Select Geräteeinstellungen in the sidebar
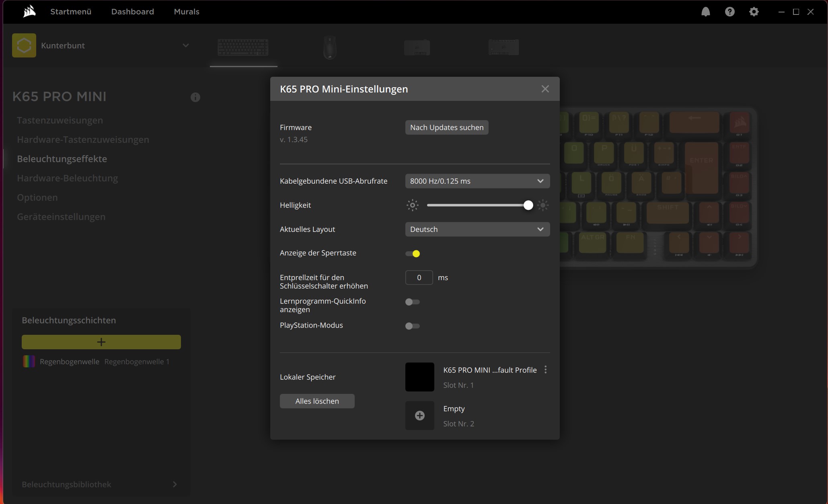This screenshot has height=504, width=828. tap(61, 217)
